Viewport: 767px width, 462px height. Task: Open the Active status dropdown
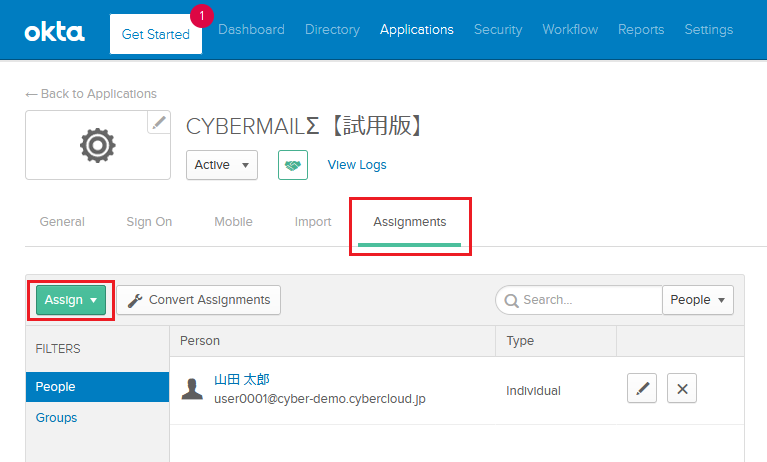222,165
